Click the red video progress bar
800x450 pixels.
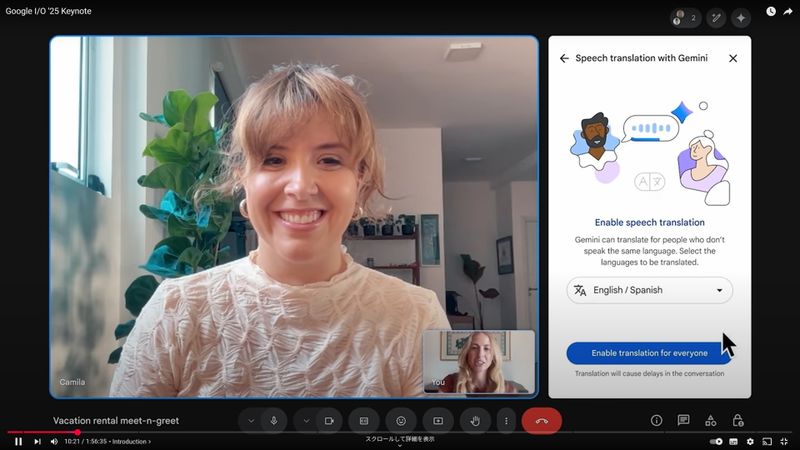click(x=40, y=432)
